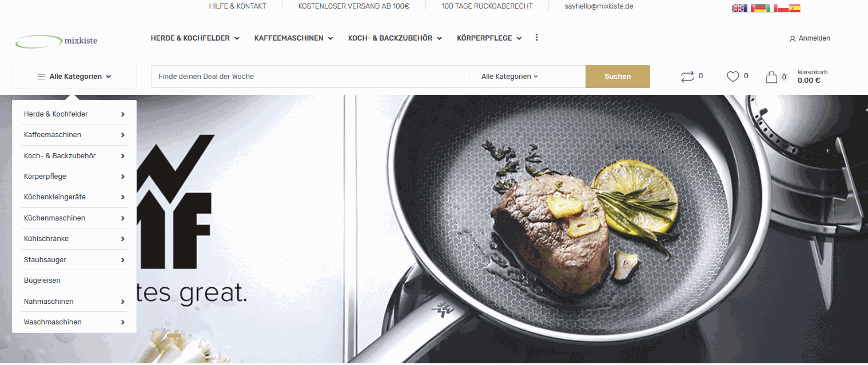Click the mixkiste logo
Image resolution: width=868 pixels, height=365 pixels.
[x=56, y=41]
